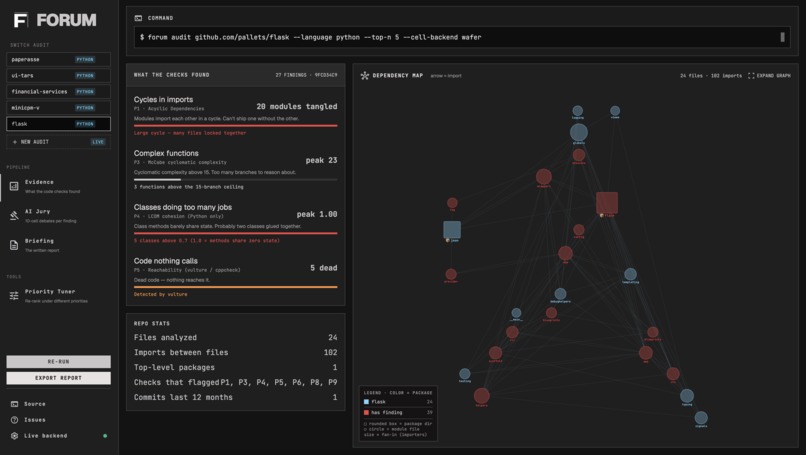Select the wrappers node in the graph
This screenshot has height=455, width=806.
pos(544,177)
